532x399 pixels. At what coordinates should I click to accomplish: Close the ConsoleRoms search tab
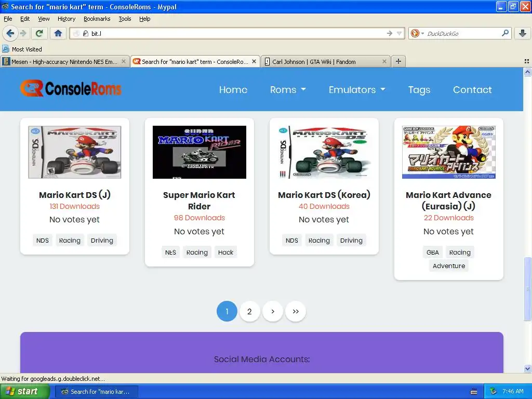254,61
